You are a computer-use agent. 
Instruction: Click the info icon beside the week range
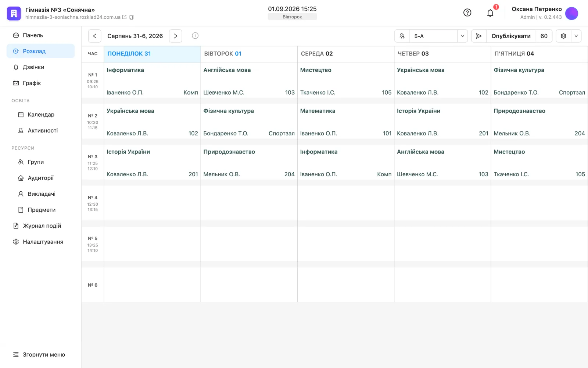click(x=195, y=36)
